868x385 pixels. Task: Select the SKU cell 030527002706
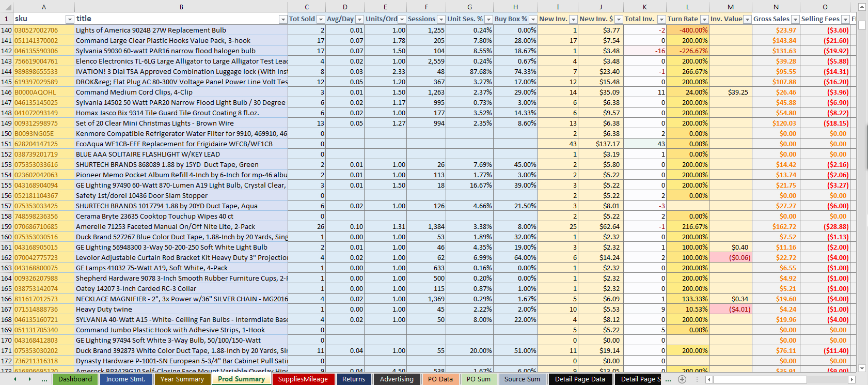point(44,30)
